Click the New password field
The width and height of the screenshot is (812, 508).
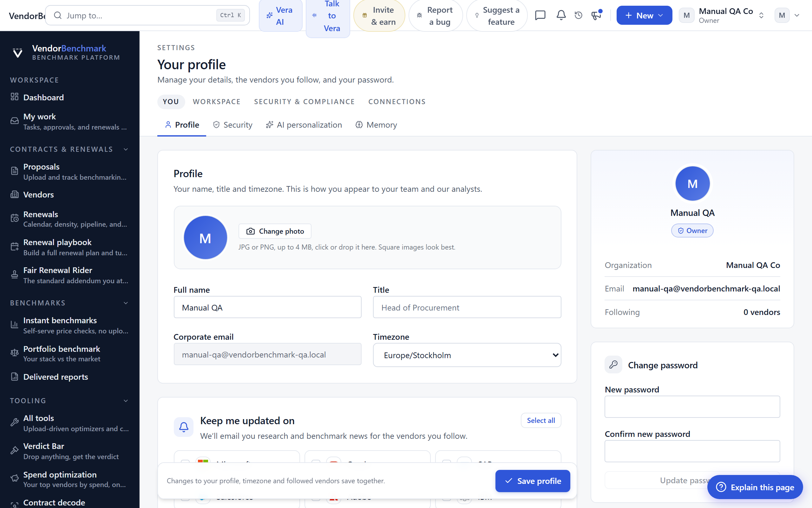[x=692, y=407]
